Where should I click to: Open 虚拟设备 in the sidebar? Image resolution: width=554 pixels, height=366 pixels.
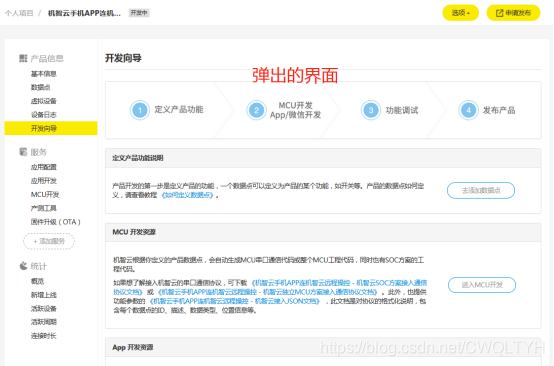tap(43, 101)
